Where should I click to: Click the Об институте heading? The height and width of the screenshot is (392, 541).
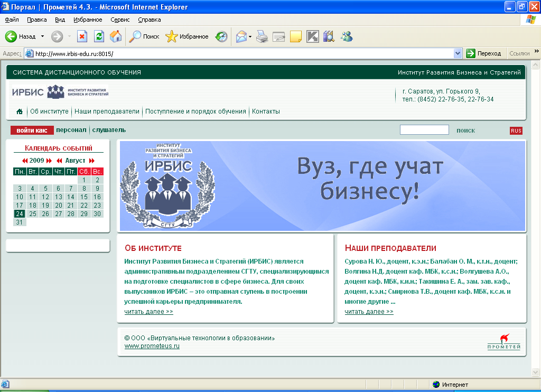pos(153,248)
